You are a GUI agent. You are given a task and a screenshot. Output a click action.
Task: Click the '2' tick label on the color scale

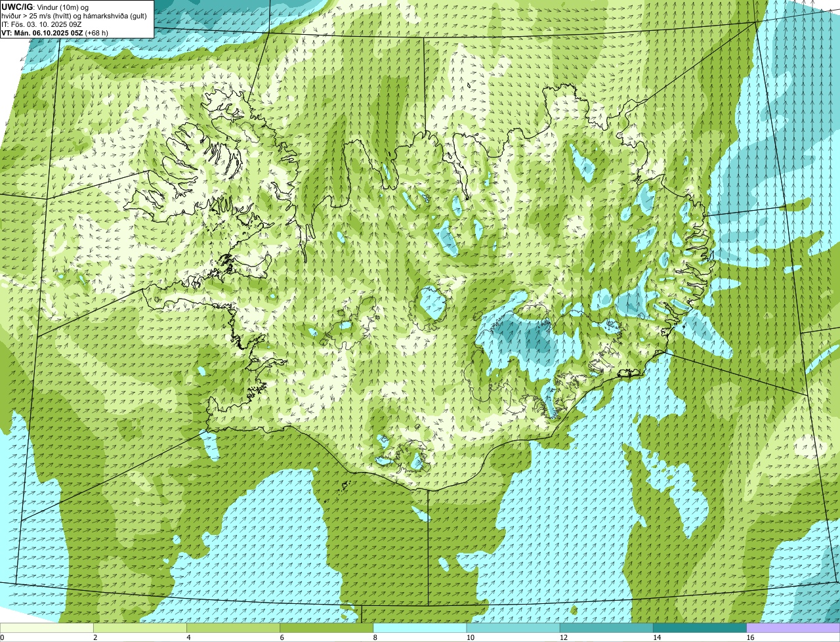[x=95, y=637]
